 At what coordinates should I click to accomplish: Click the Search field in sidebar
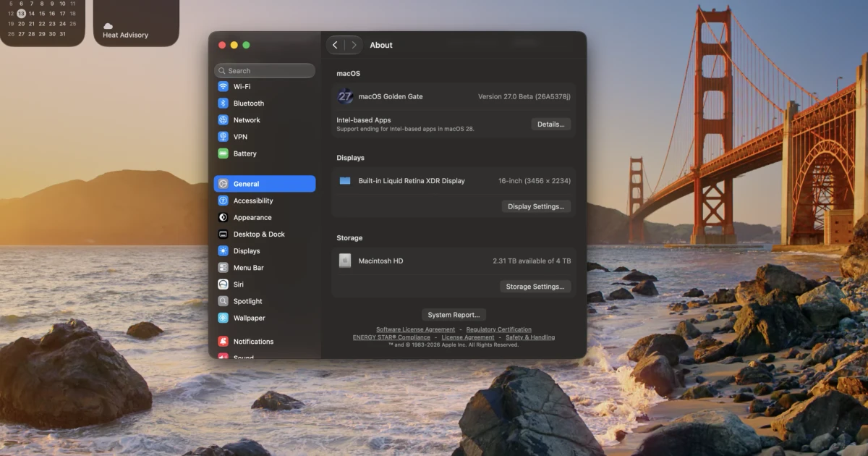(x=265, y=71)
